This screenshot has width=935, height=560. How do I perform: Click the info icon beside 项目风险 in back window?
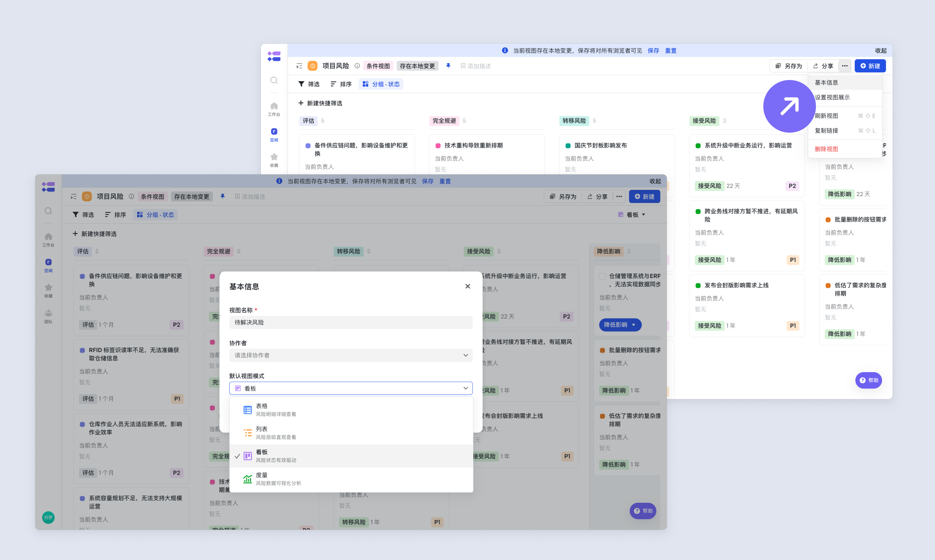(357, 66)
